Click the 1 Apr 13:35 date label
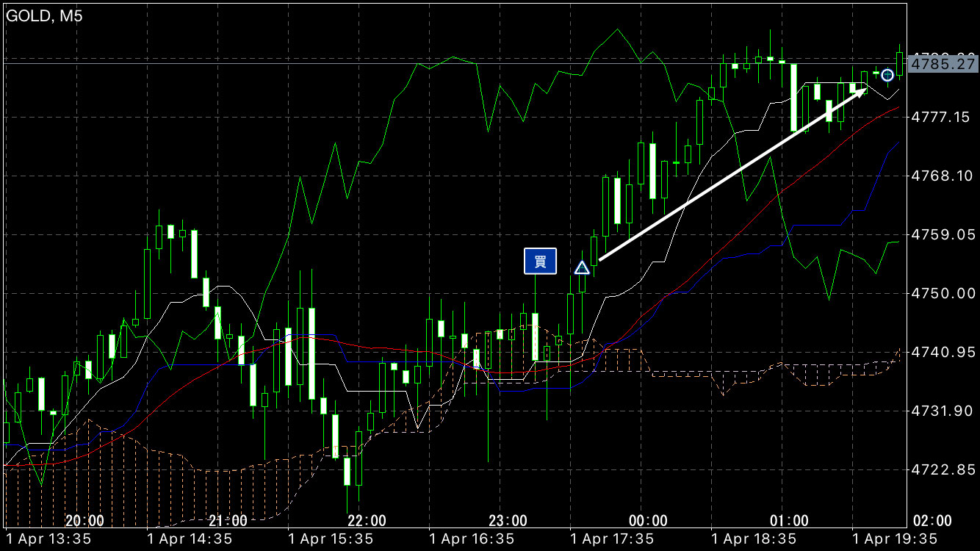 pos(48,539)
